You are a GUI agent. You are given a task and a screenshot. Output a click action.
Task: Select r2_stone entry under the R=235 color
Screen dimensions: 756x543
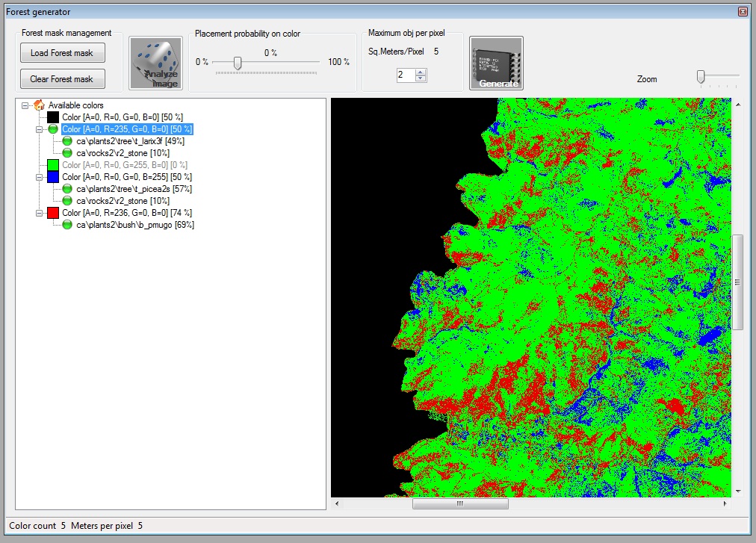tap(123, 153)
